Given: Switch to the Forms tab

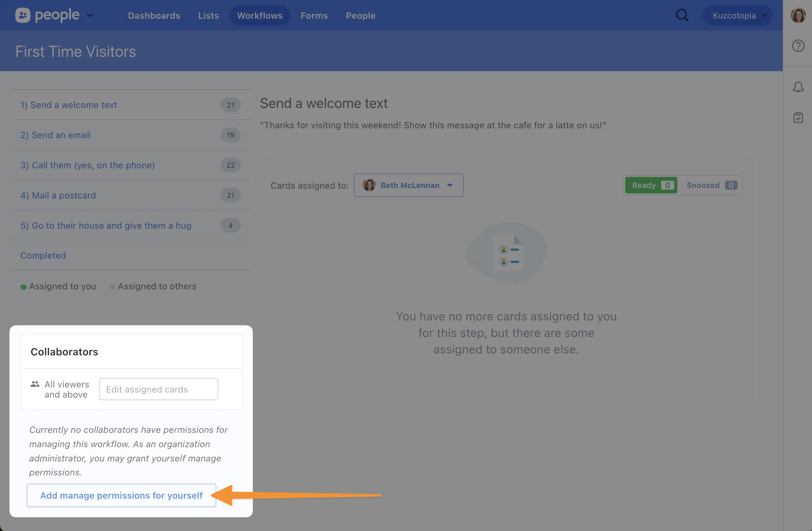Looking at the screenshot, I should coord(314,16).
